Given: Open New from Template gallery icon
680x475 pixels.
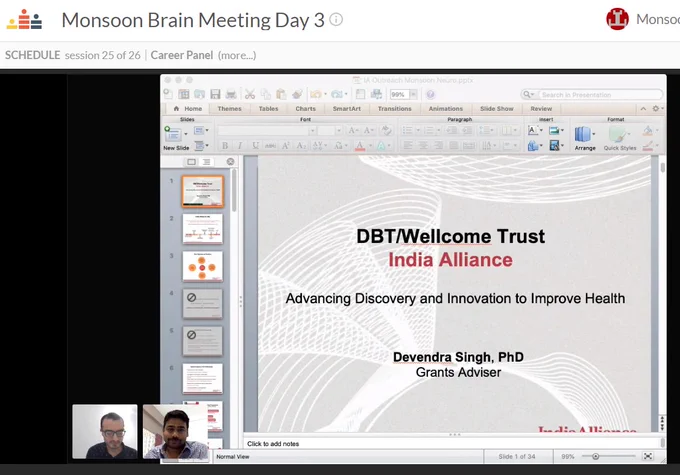Looking at the screenshot, I should [x=184, y=94].
